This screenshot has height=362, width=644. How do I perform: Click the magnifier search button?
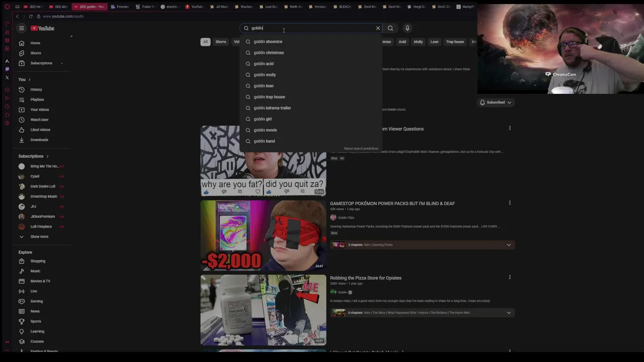coord(390,28)
